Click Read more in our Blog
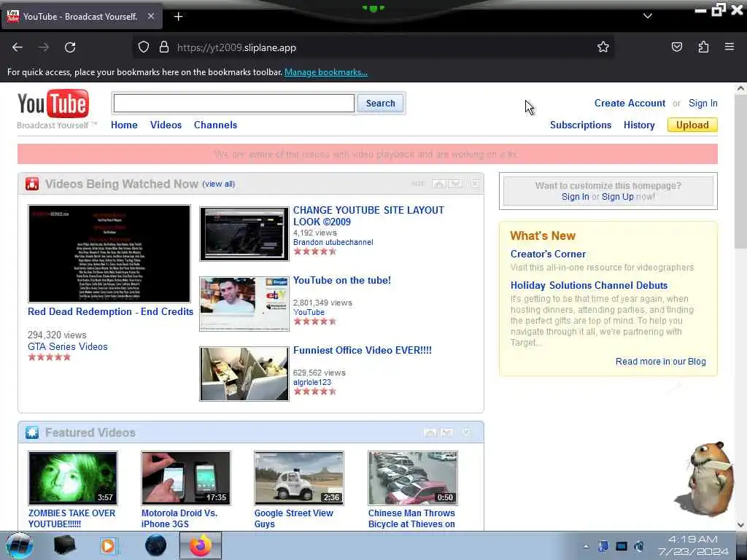 (x=660, y=362)
